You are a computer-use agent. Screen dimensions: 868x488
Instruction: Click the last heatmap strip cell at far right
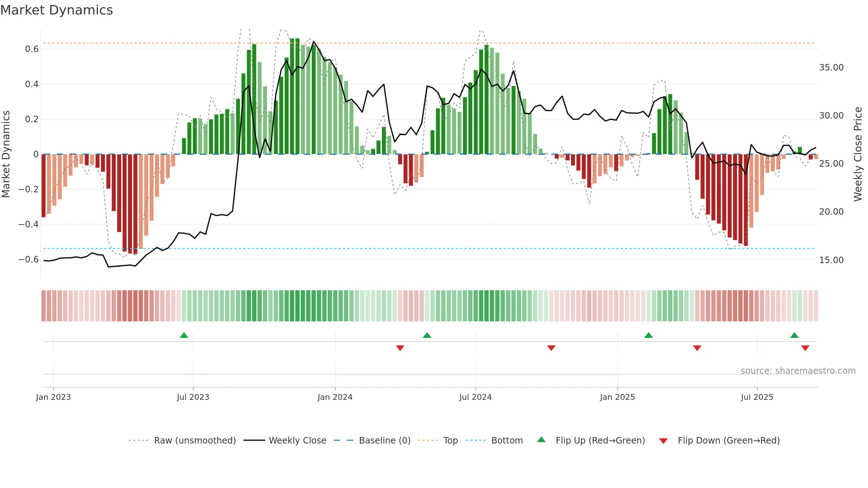tap(816, 306)
